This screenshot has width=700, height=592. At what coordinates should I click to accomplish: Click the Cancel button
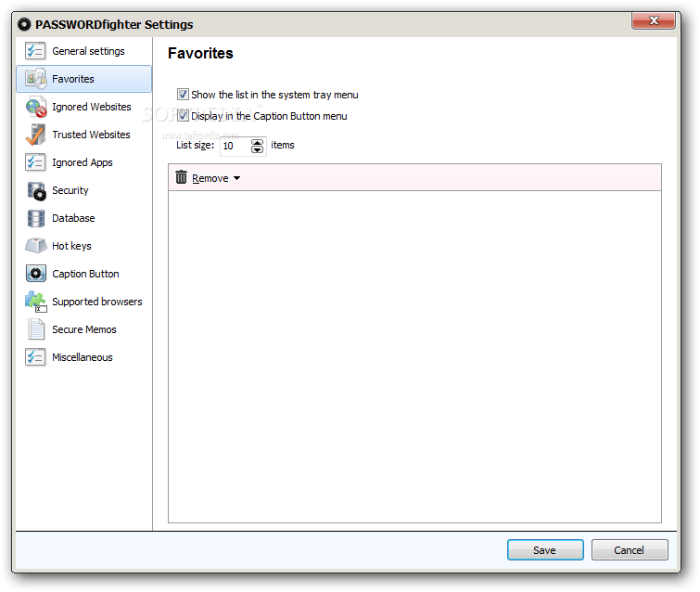click(x=630, y=549)
